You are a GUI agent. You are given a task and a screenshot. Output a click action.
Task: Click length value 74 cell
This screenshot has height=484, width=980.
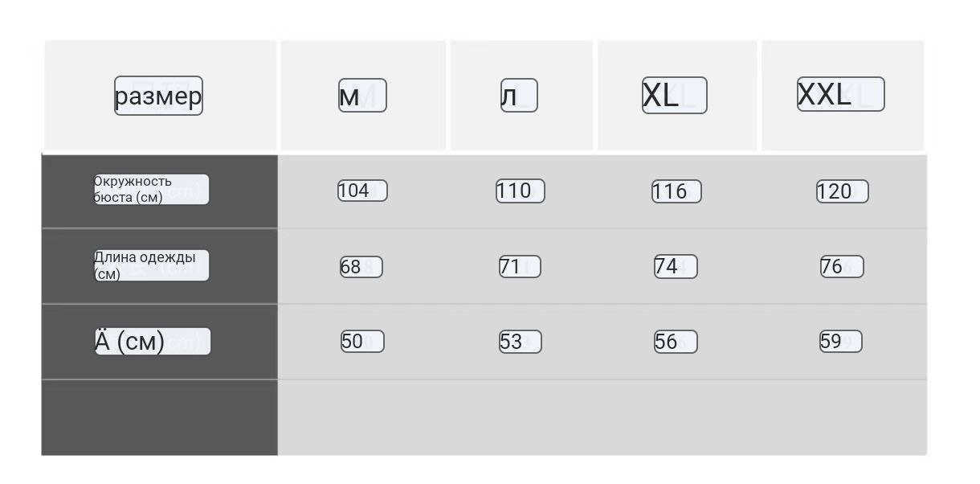point(676,266)
